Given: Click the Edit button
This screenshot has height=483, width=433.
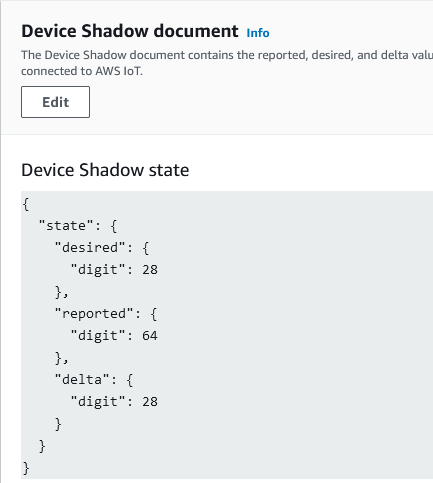Looking at the screenshot, I should [55, 102].
